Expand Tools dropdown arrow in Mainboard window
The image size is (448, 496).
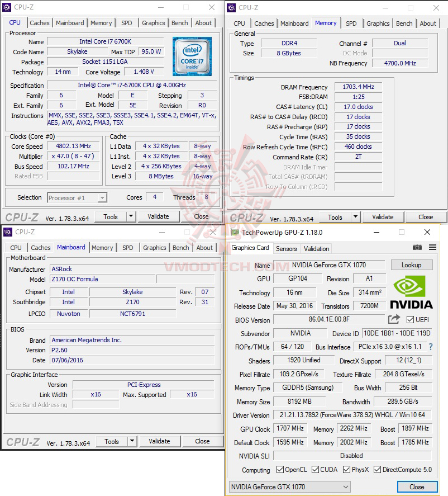point(132,441)
